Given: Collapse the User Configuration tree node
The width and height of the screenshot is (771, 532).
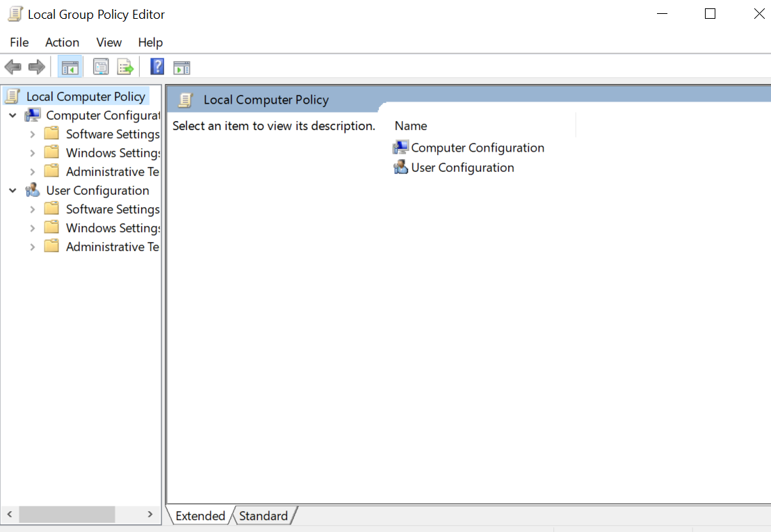Looking at the screenshot, I should (13, 191).
